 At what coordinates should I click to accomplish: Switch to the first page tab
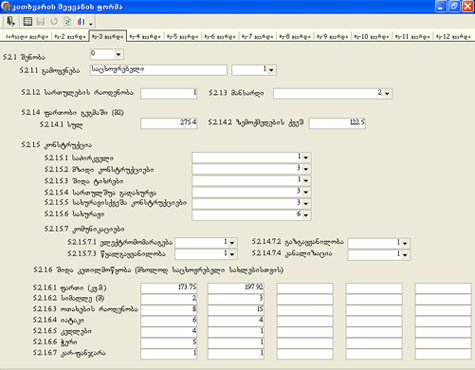(27, 37)
